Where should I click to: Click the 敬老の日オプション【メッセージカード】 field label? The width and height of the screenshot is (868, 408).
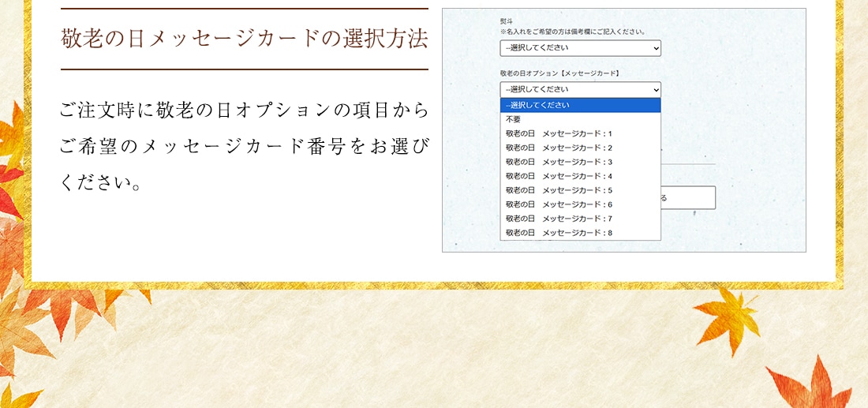coord(559,73)
